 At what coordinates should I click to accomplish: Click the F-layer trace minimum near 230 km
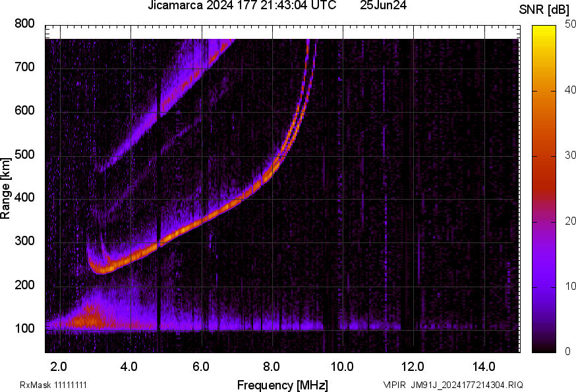[x=101, y=269]
